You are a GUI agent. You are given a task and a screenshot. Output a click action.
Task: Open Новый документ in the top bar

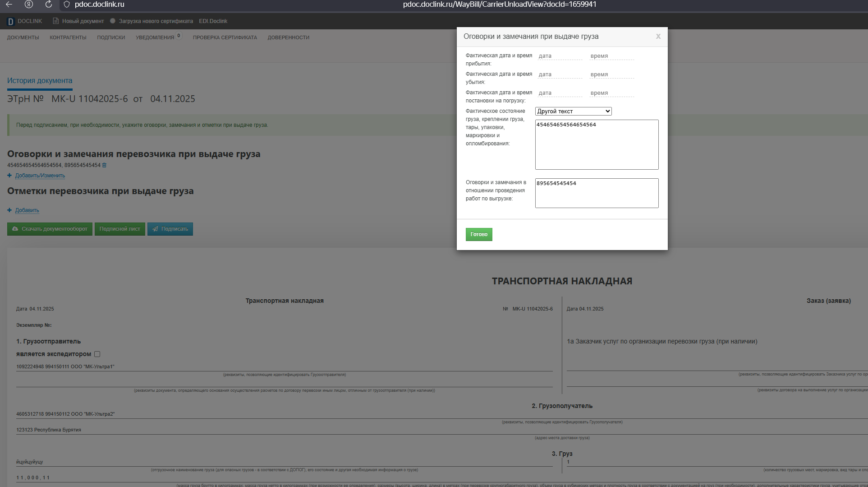(78, 21)
